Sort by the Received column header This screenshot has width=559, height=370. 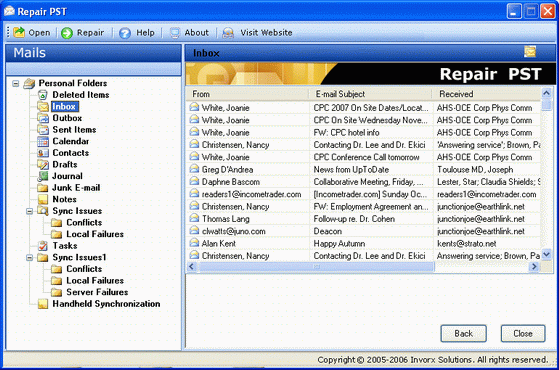coord(487,94)
